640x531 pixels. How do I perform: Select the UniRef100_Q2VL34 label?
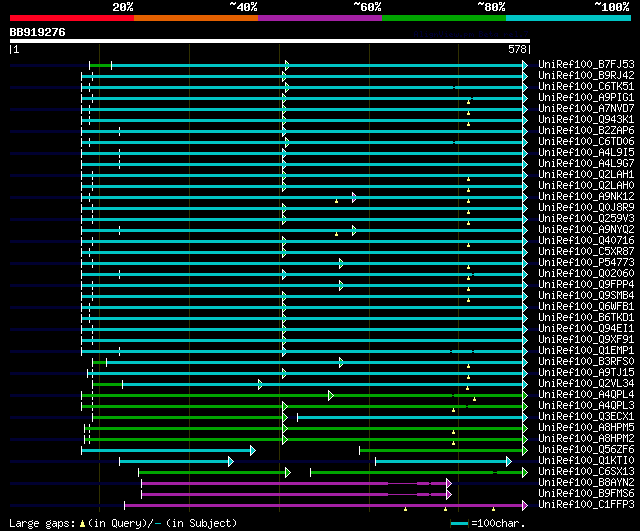586,384
